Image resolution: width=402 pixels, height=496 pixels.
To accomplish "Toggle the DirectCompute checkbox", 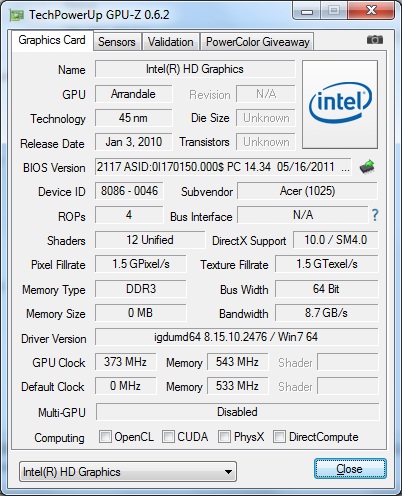I will (279, 436).
